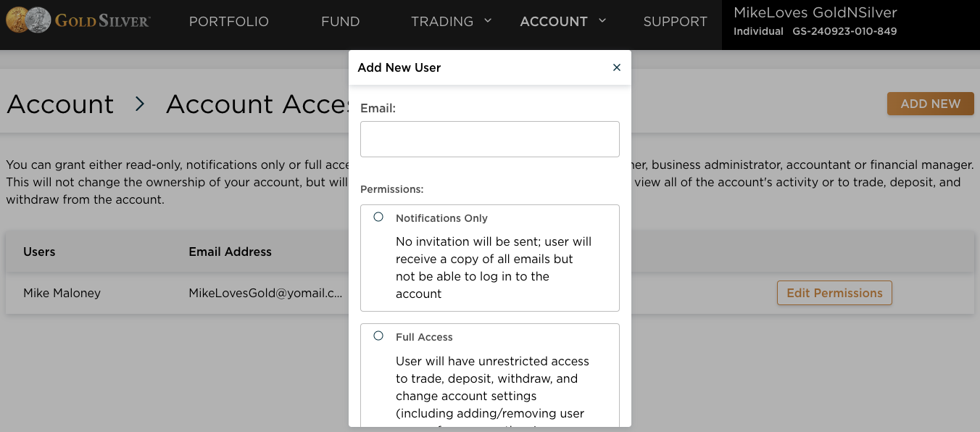Select the Full Access radio button
The width and height of the screenshot is (980, 432).
pyautogui.click(x=378, y=336)
